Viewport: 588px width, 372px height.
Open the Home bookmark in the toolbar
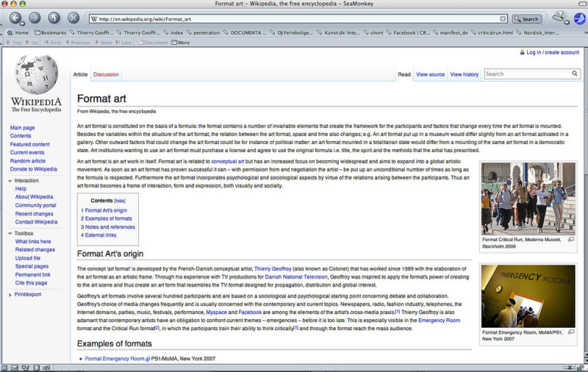pos(18,32)
